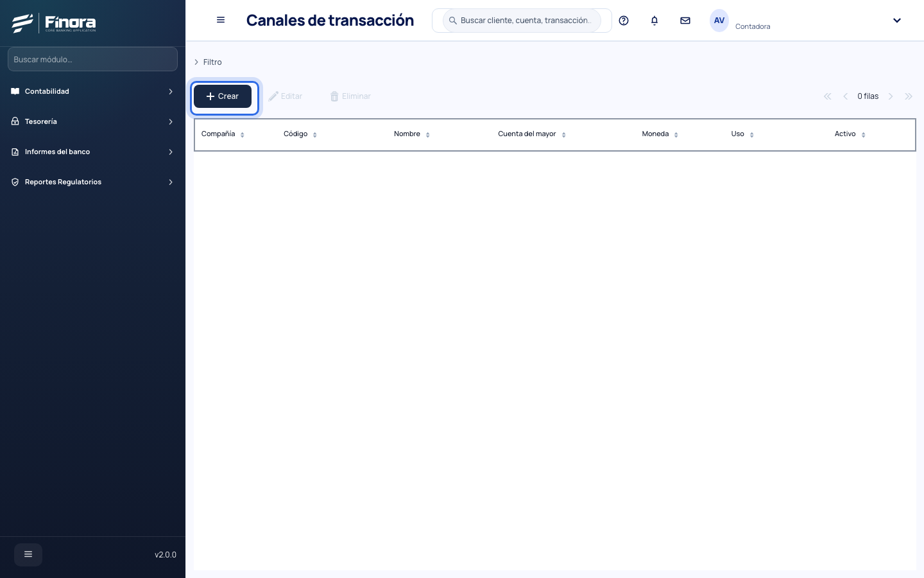The width and height of the screenshot is (924, 578).
Task: Sort by the Cuenta del mayor column
Action: 532,134
